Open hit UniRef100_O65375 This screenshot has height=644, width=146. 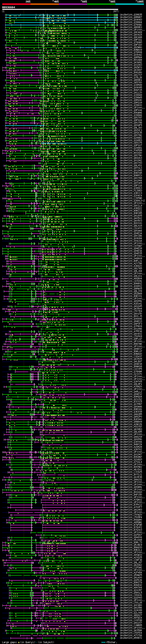[x=131, y=143]
